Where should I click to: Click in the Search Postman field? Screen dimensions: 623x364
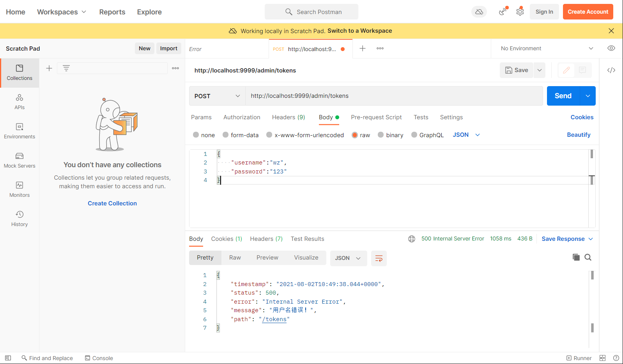311,12
